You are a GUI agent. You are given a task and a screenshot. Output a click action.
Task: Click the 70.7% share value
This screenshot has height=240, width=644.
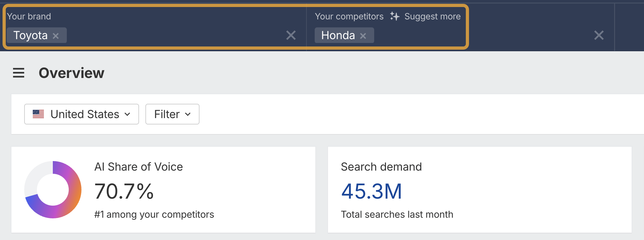pyautogui.click(x=124, y=191)
